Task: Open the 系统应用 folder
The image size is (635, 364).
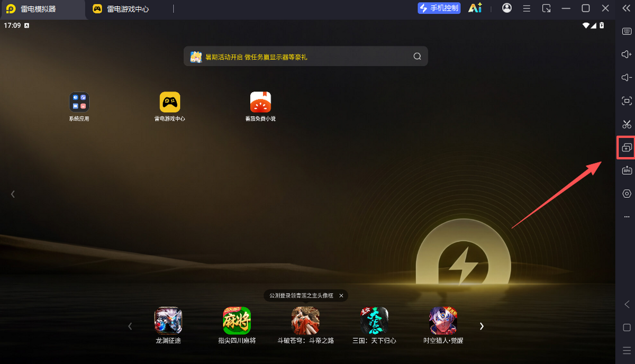Action: 79,106
